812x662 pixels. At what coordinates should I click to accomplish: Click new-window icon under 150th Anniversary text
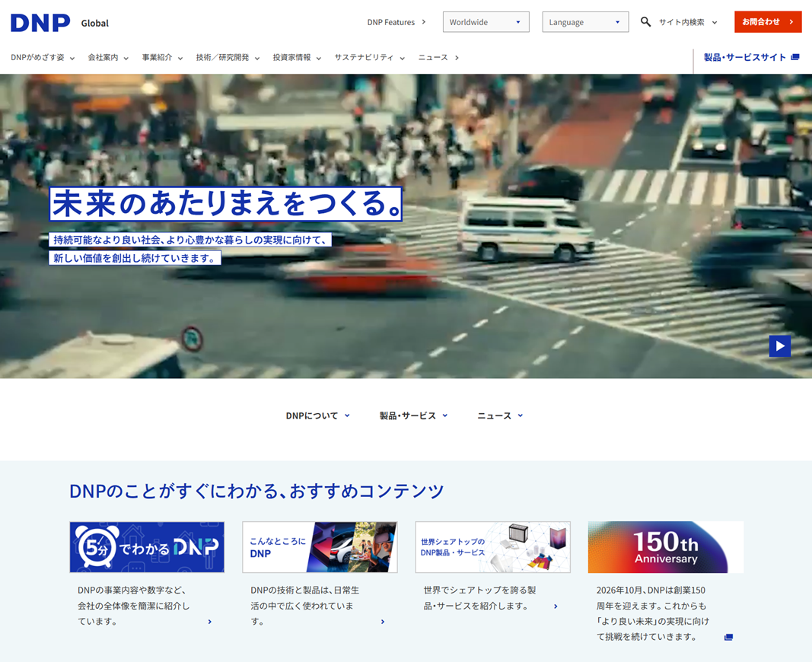[x=728, y=638]
